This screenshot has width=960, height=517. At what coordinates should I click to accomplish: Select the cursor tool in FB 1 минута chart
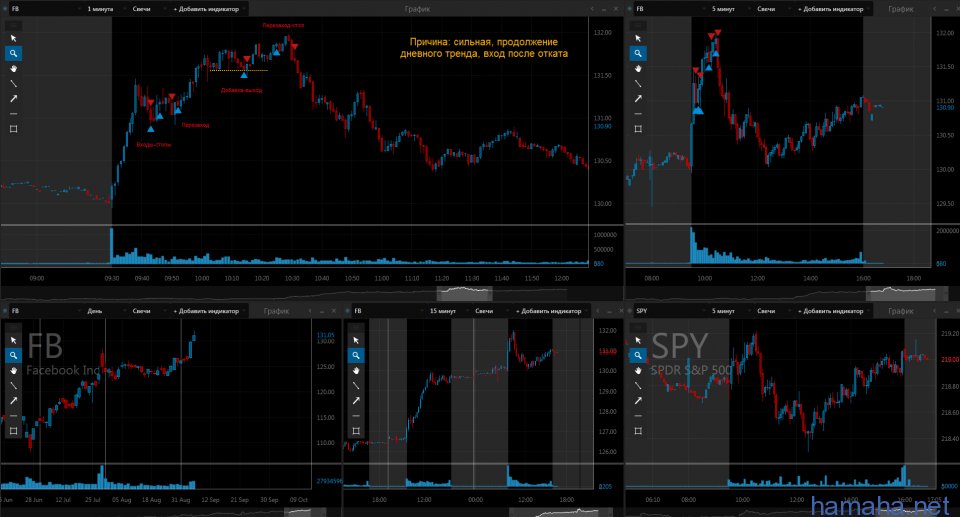pyautogui.click(x=13, y=38)
